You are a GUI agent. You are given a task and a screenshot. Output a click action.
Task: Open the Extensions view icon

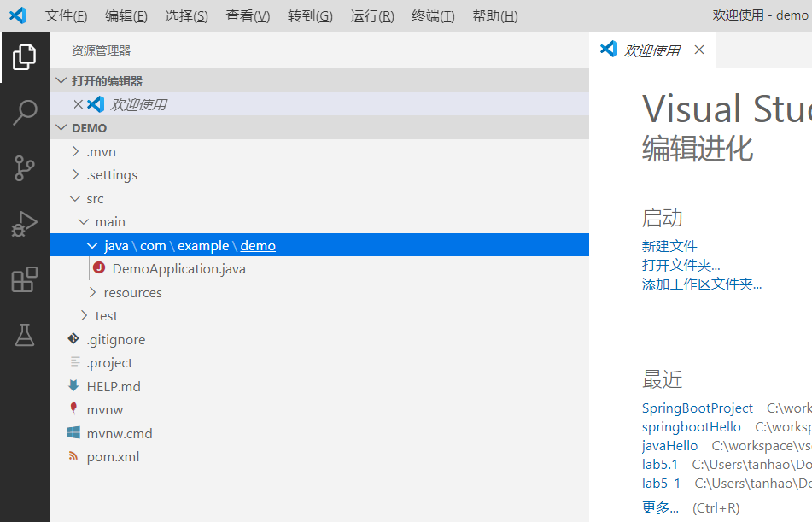25,280
